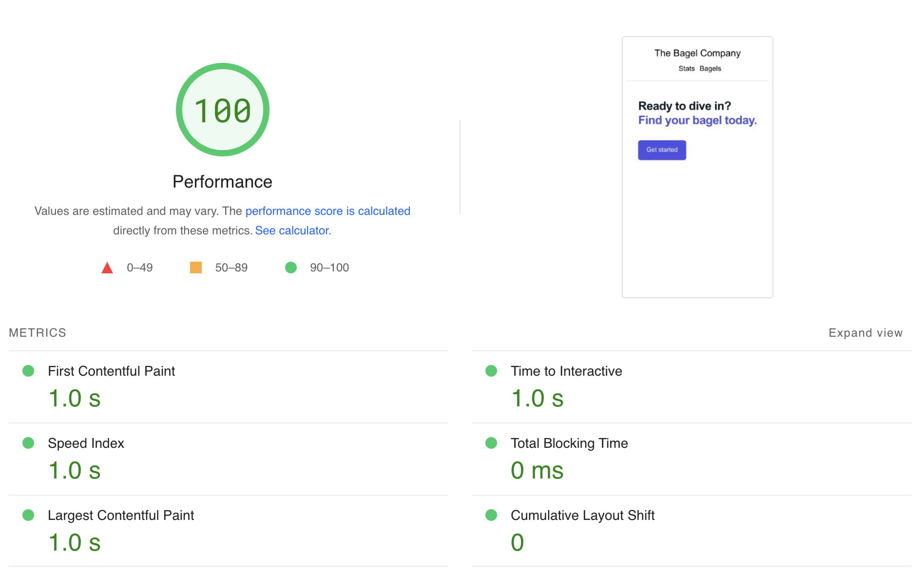Click the red triangle legend icon

coord(107,268)
